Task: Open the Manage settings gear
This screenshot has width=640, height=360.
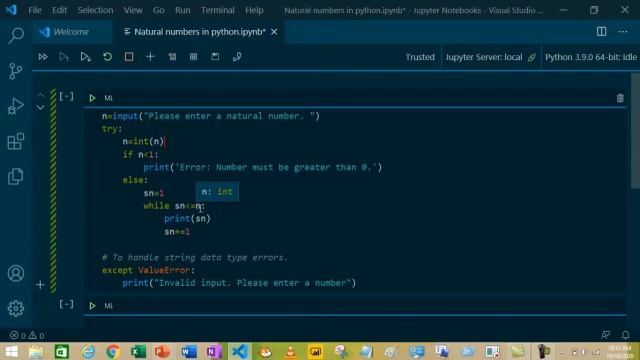Action: (16, 309)
